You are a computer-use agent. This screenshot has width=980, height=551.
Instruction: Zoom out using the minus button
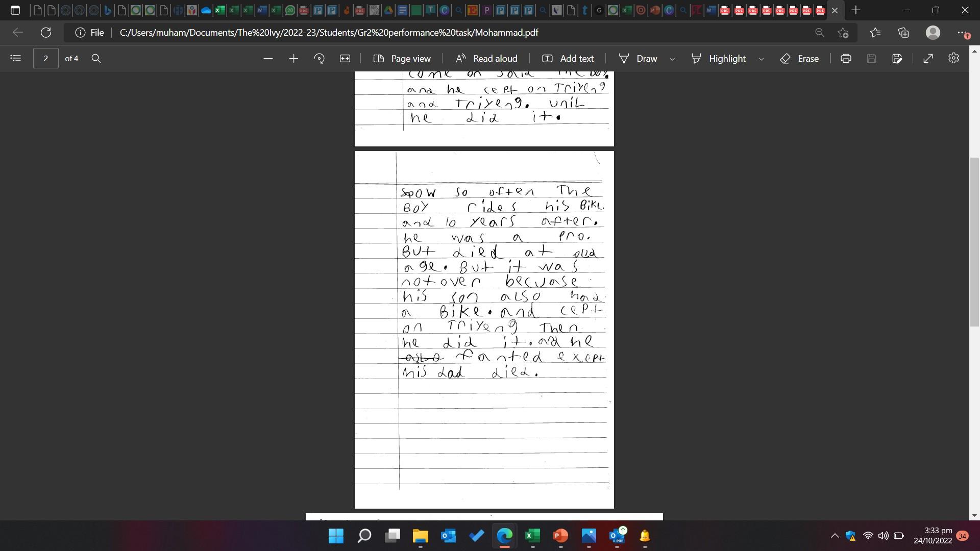pos(268,58)
